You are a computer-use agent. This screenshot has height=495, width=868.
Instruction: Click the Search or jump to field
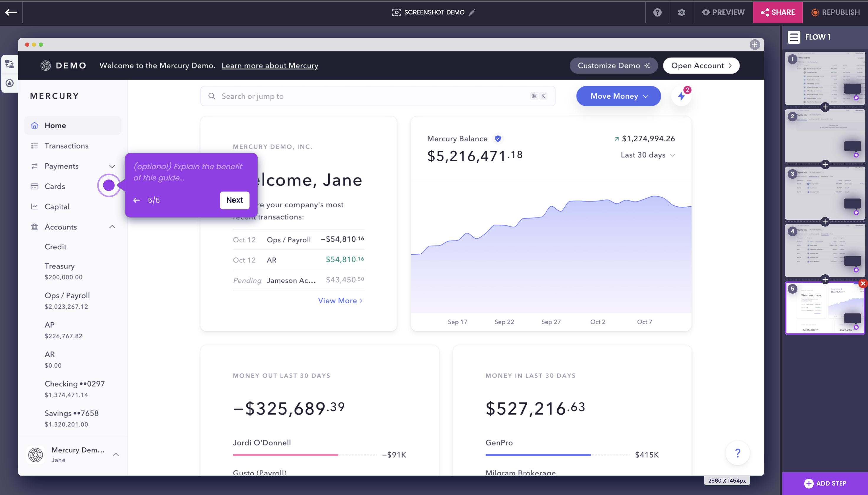coord(374,96)
